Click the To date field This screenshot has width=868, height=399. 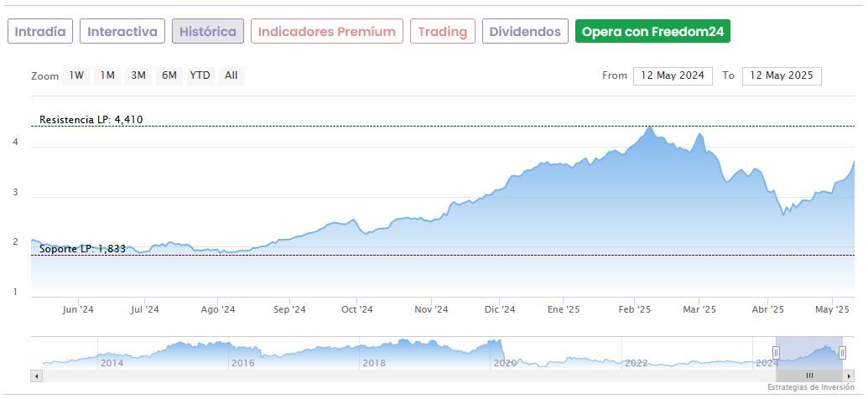(x=782, y=75)
